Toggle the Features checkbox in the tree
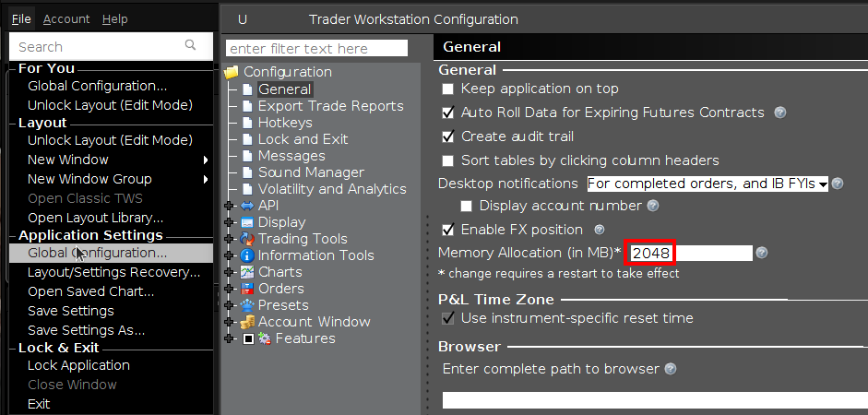Screen dimensions: 868x415 tap(248, 338)
